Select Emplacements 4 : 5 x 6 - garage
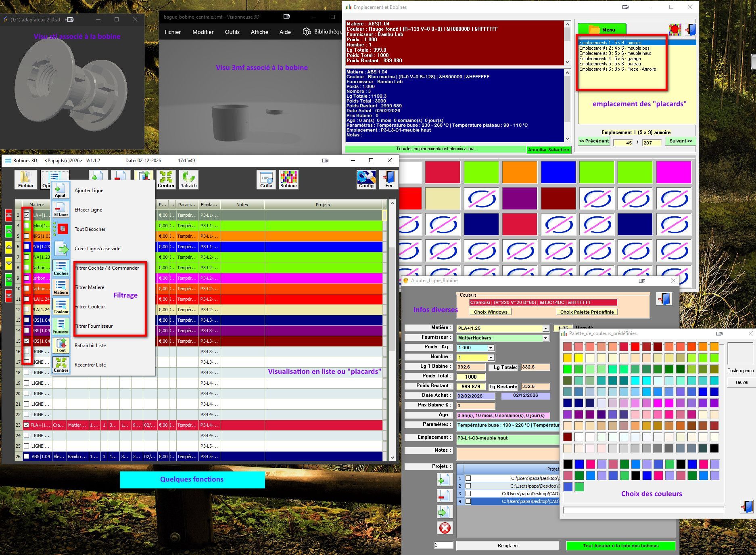The image size is (756, 555). (x=610, y=59)
